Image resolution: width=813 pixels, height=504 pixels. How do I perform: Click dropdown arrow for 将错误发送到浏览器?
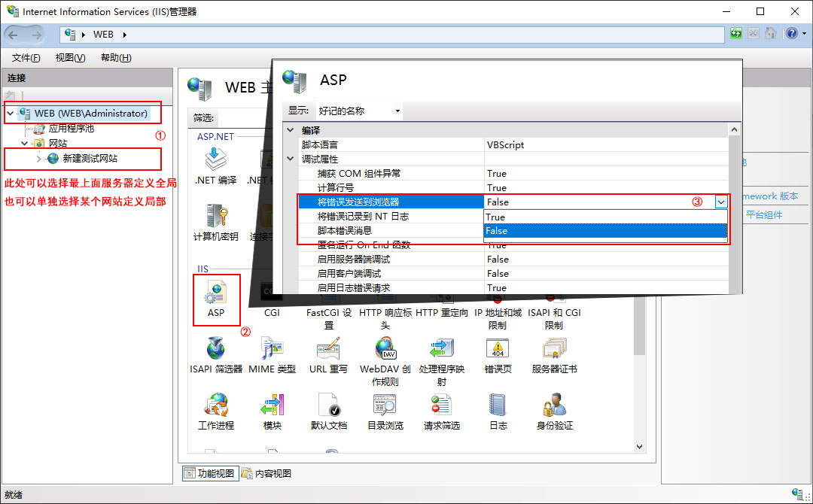721,202
